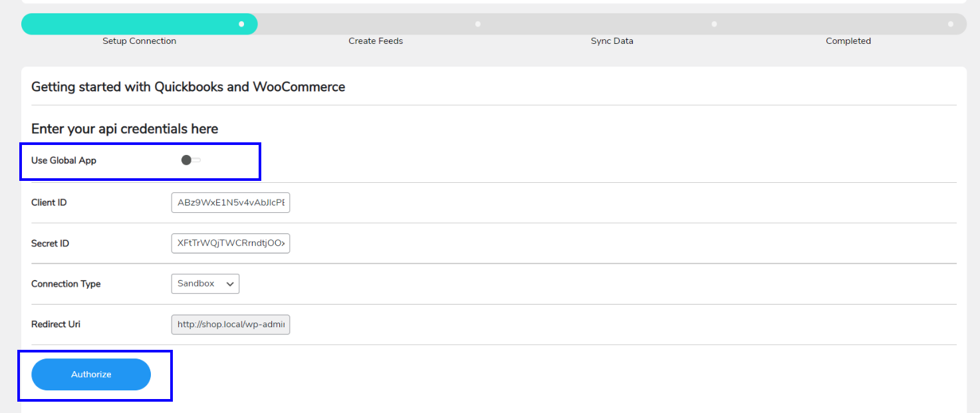
Task: Select the Setup Connection step label
Action: tap(139, 41)
